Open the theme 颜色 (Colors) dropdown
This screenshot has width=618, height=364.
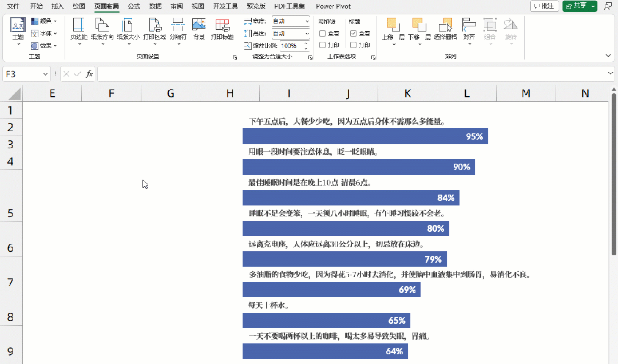coord(43,21)
